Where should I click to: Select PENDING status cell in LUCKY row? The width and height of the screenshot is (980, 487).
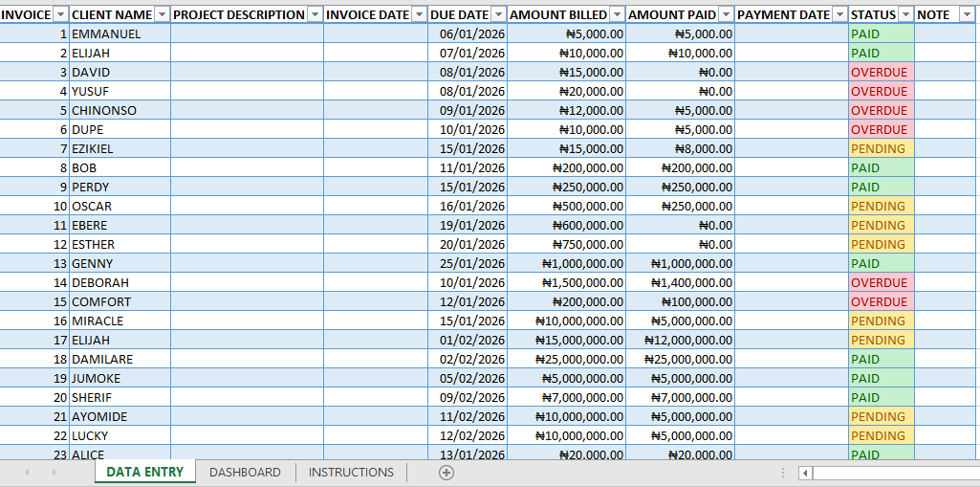pyautogui.click(x=882, y=435)
